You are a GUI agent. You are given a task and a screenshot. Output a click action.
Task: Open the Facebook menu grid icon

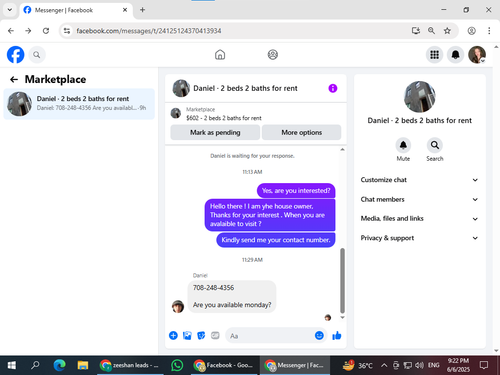tap(434, 55)
